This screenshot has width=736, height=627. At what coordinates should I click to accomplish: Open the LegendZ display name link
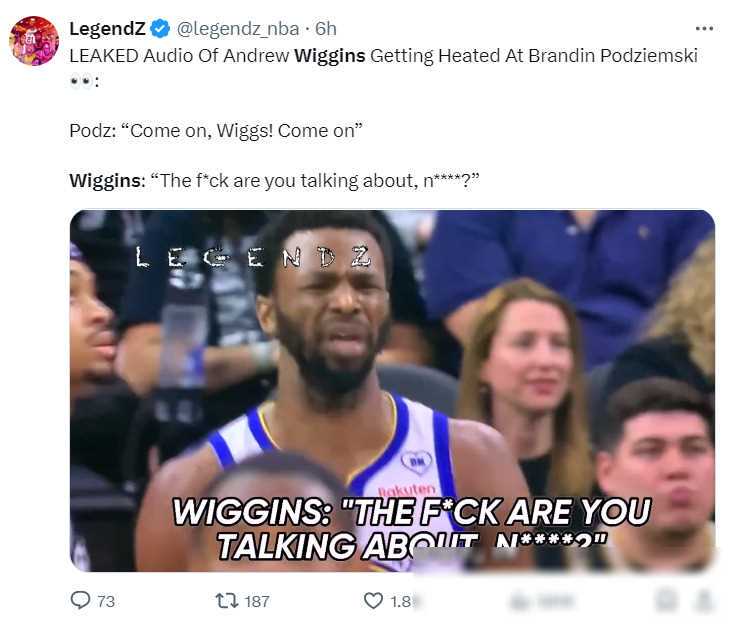coord(107,29)
